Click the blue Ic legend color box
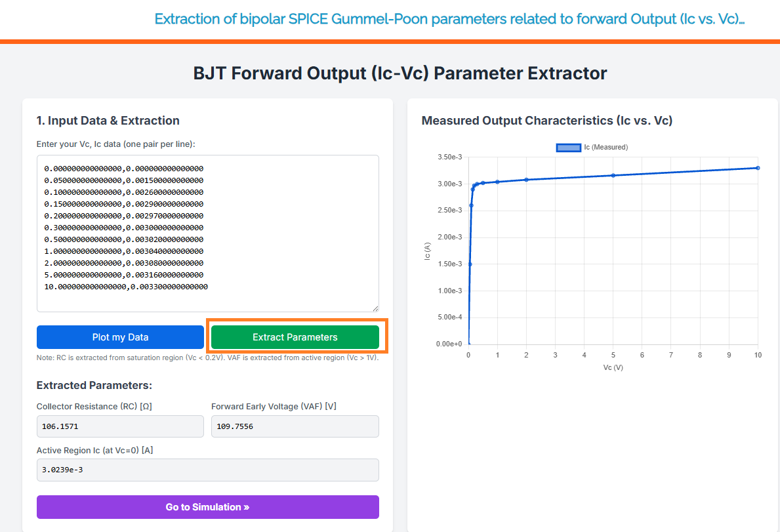 [568, 148]
